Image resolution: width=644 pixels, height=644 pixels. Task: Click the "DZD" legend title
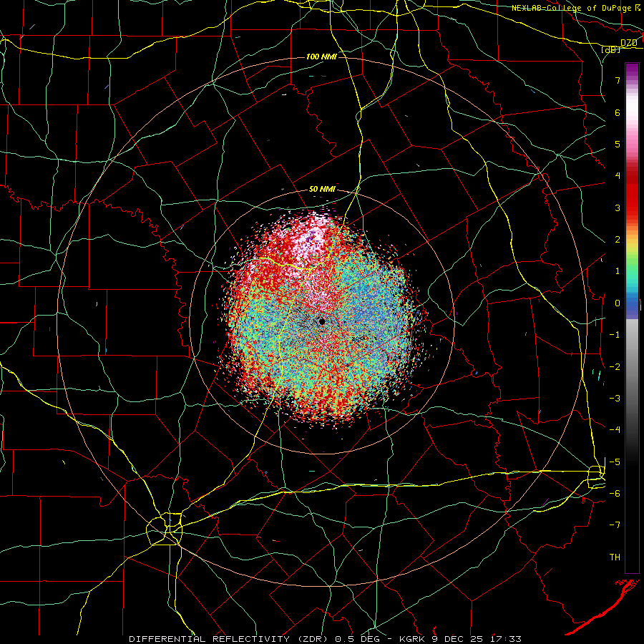click(629, 43)
